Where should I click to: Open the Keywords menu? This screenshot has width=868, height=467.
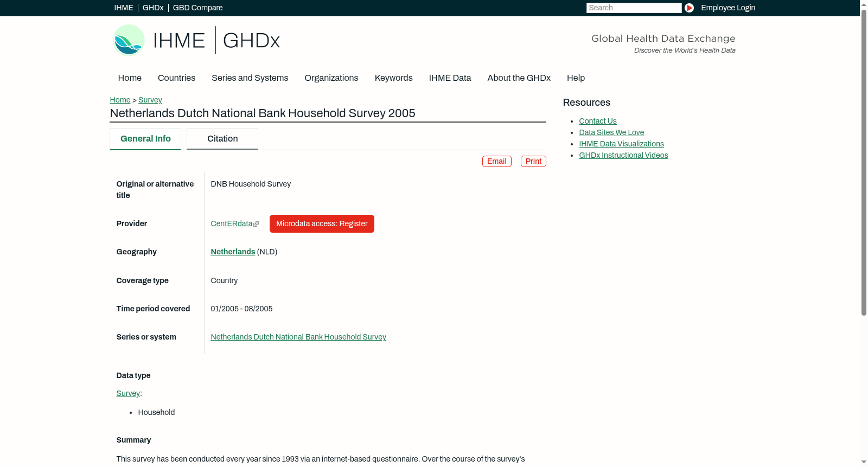coord(393,78)
